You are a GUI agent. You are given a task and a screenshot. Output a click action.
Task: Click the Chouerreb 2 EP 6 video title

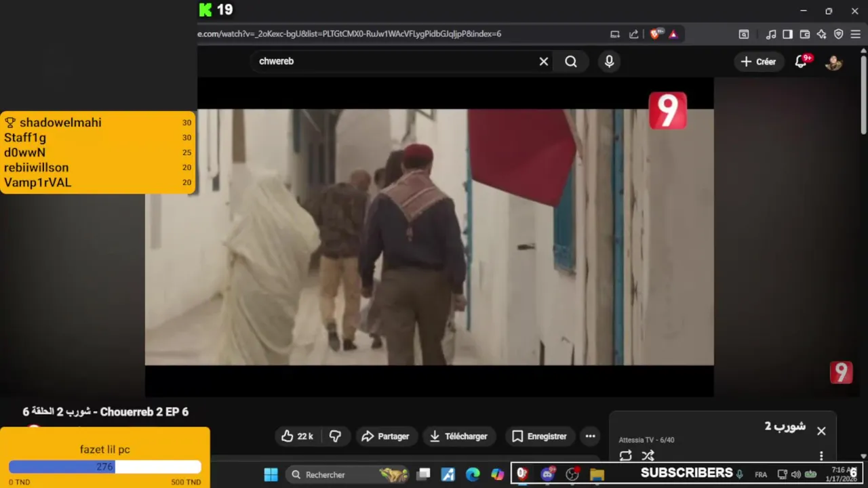(x=106, y=412)
